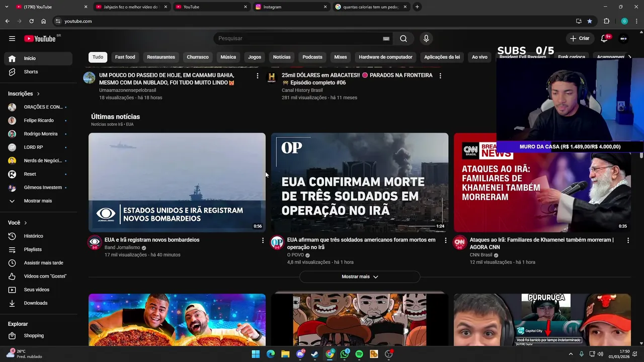Start voice search with microphone icon

pyautogui.click(x=426, y=39)
